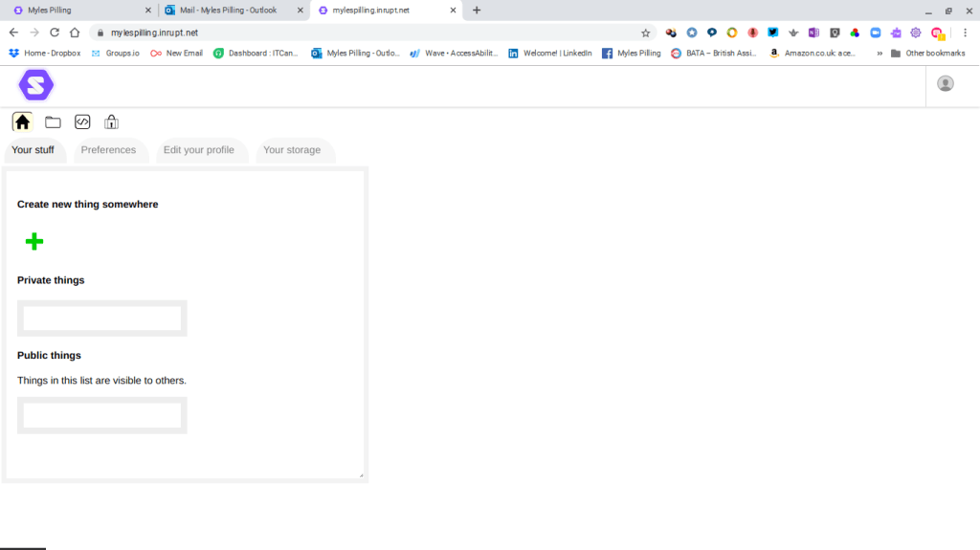Reload the page
This screenshot has width=980, height=550.
[x=55, y=33]
